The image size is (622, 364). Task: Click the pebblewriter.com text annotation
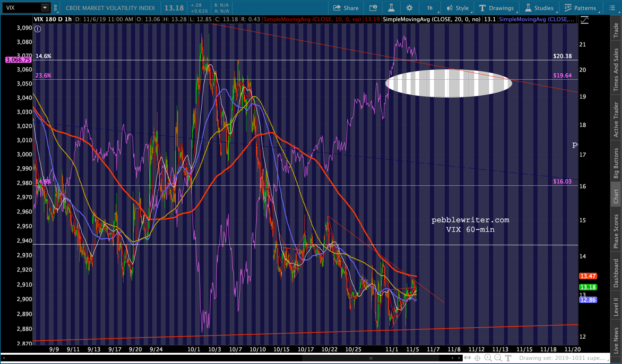471,220
